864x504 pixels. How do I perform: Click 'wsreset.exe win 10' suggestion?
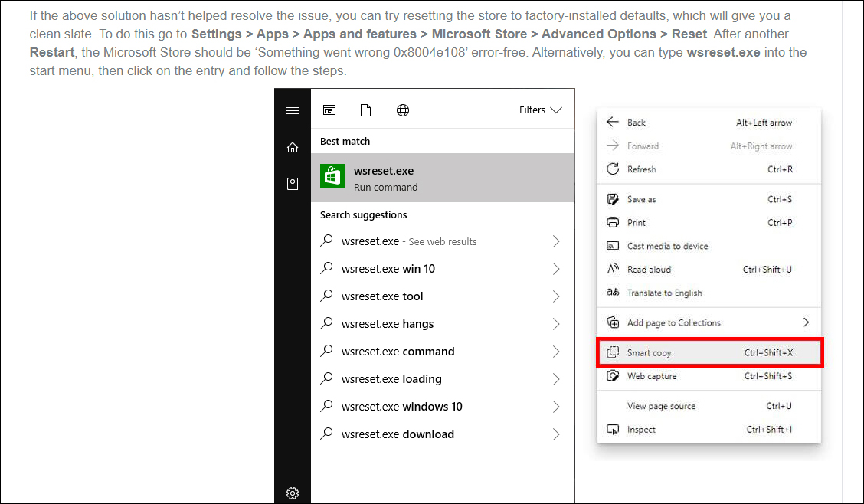[x=443, y=269]
